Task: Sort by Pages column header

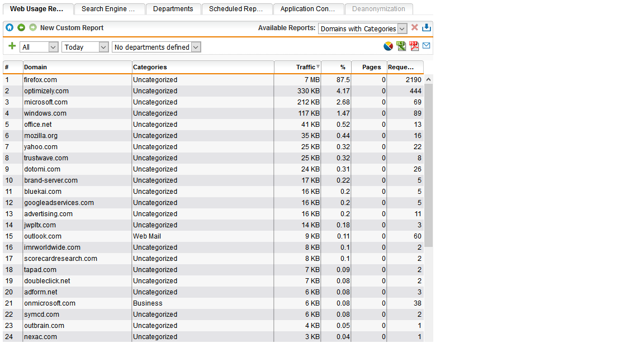Action: pyautogui.click(x=369, y=67)
